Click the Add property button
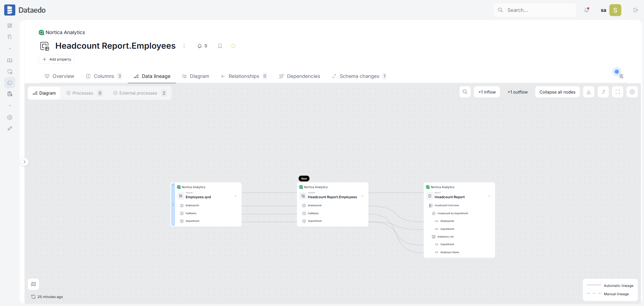This screenshot has height=306, width=644. point(56,59)
